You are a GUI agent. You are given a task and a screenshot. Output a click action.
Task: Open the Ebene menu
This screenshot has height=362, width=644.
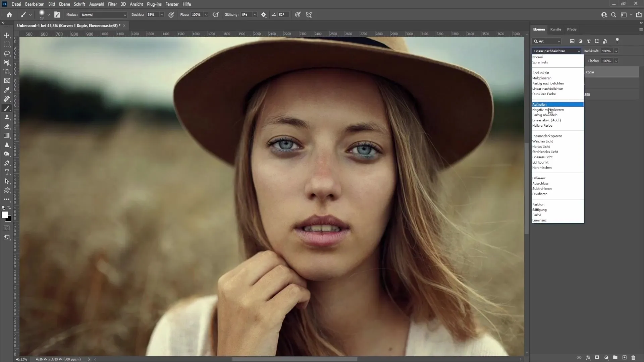coord(64,4)
